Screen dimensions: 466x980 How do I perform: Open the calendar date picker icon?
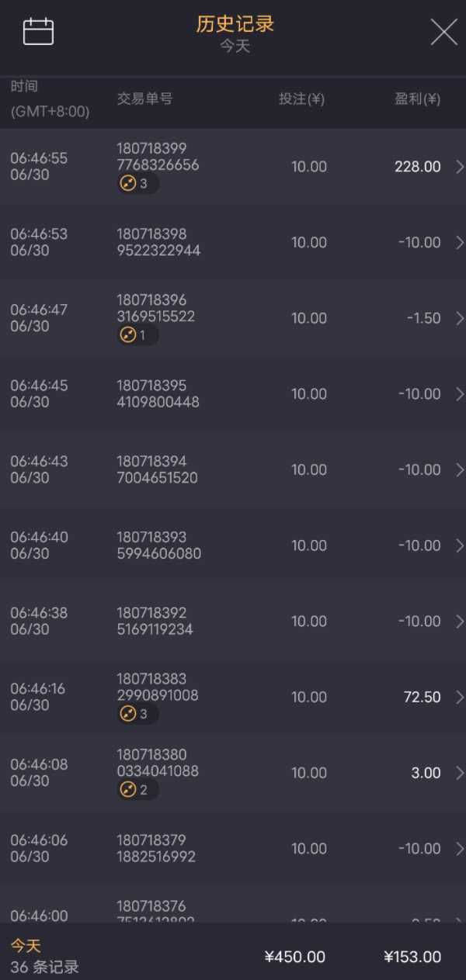coord(38,32)
